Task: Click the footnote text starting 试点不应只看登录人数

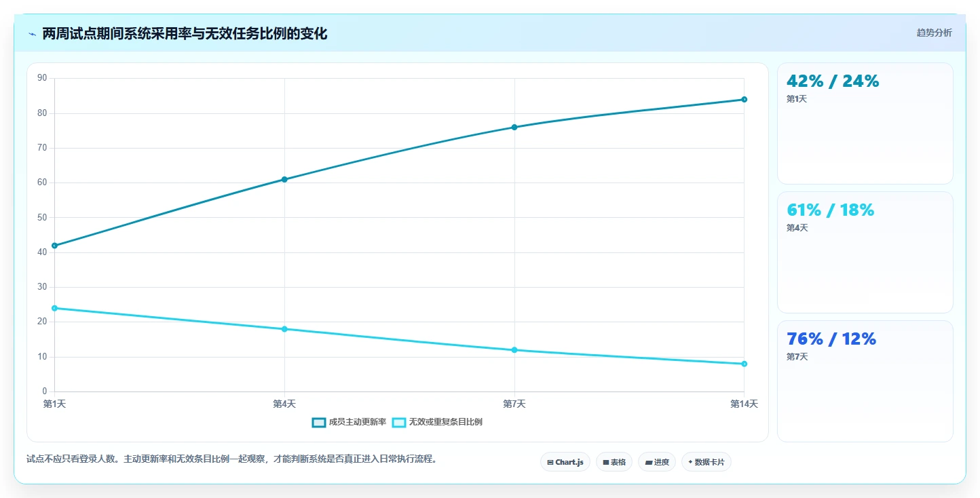Action: point(232,459)
